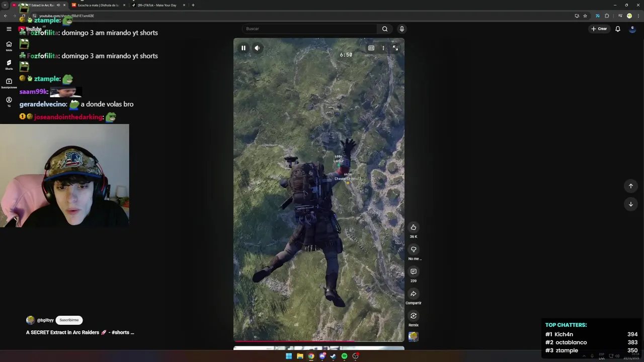Seek on the red video progress bar
Image resolution: width=644 pixels, height=362 pixels.
(318, 341)
